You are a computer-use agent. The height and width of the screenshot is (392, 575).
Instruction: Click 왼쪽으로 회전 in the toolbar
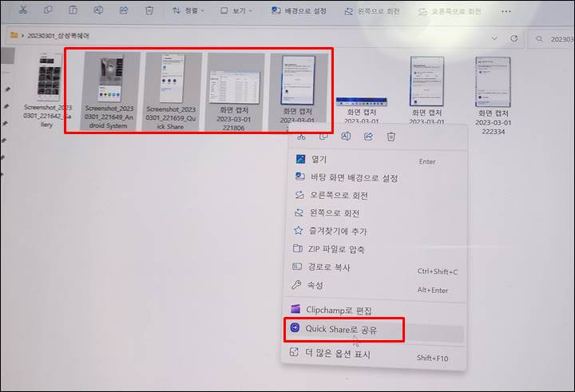tap(372, 11)
